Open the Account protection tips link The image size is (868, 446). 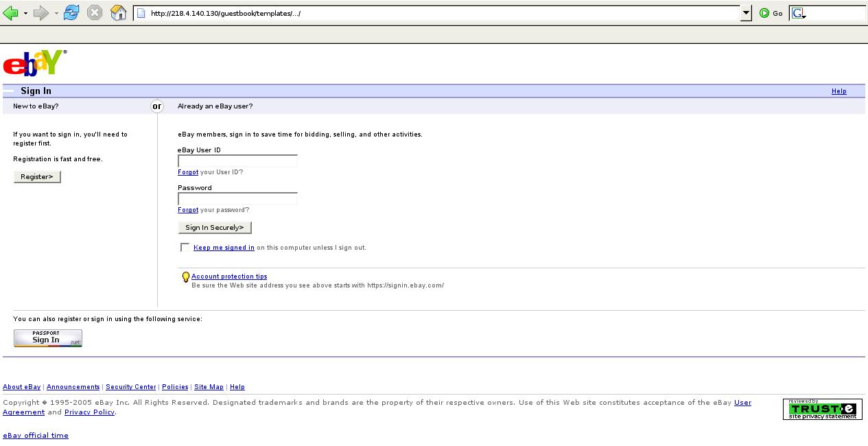coord(229,277)
